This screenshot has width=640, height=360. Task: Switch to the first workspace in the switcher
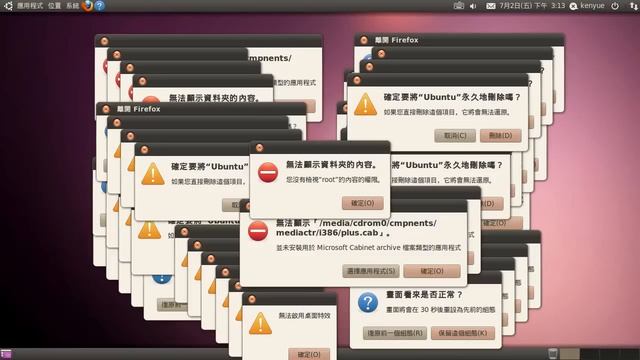[569, 354]
